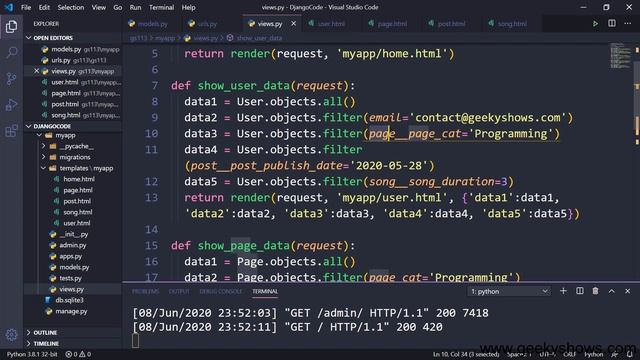Show the Problems panel tab
Image resolution: width=640 pixels, height=360 pixels.
[145, 291]
